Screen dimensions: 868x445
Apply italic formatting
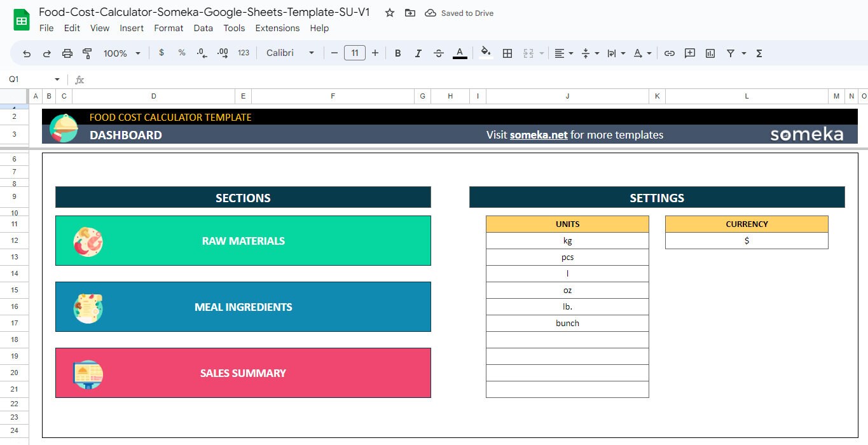[418, 53]
